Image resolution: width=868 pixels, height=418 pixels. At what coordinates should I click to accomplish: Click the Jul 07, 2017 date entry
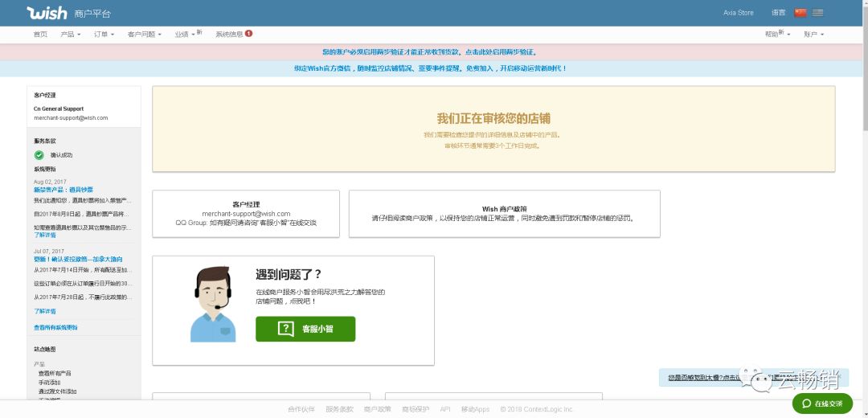pyautogui.click(x=50, y=252)
